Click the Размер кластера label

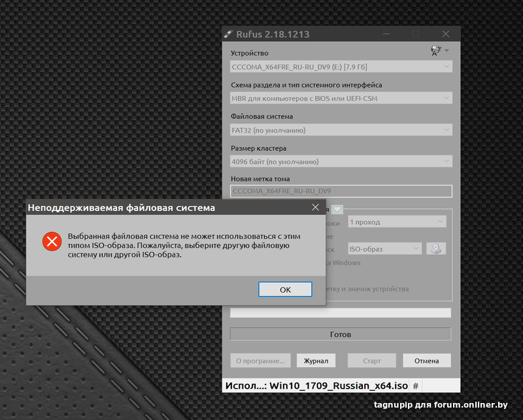coord(258,148)
